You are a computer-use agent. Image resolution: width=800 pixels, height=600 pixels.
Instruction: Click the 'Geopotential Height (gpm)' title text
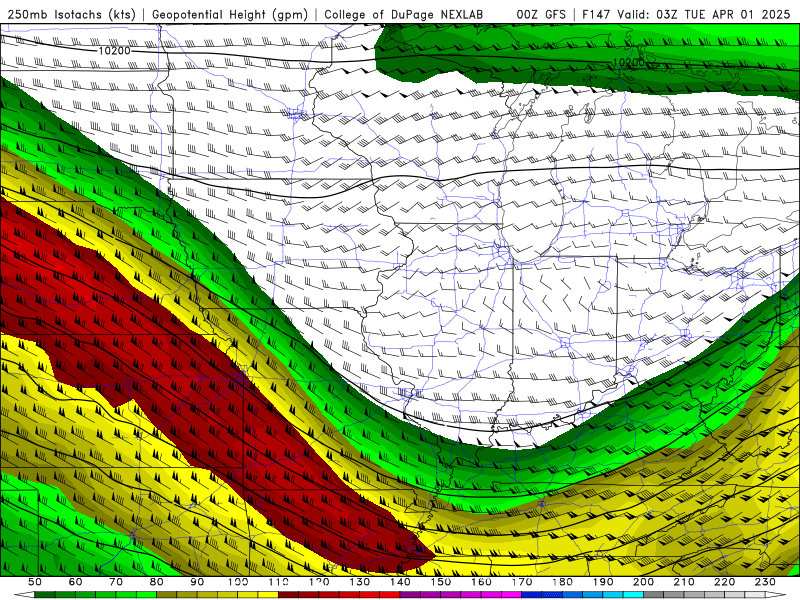pyautogui.click(x=230, y=15)
